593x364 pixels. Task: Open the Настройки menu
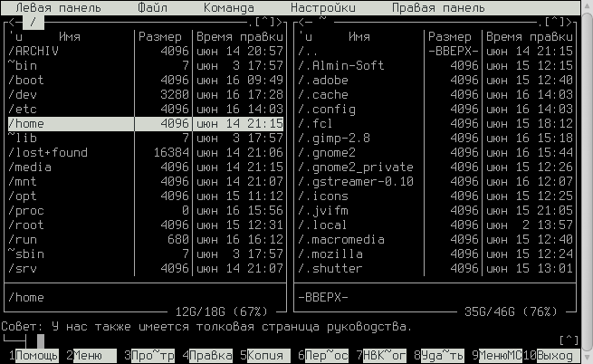tap(323, 7)
